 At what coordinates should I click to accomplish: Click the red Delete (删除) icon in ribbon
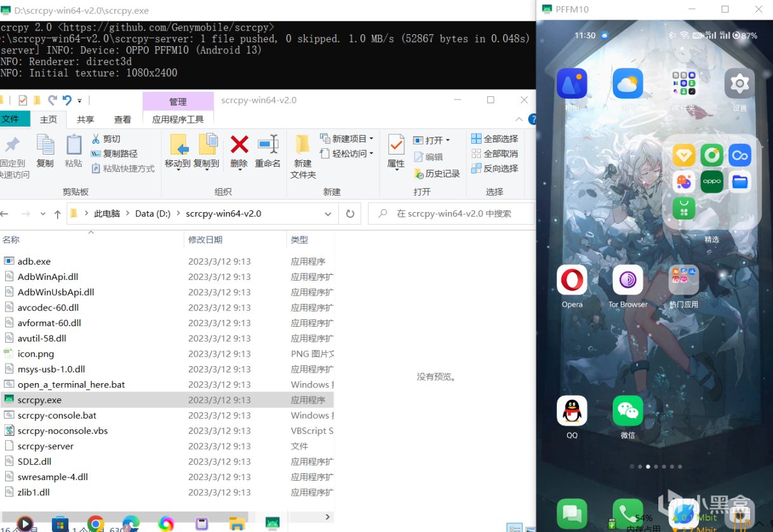tap(239, 151)
